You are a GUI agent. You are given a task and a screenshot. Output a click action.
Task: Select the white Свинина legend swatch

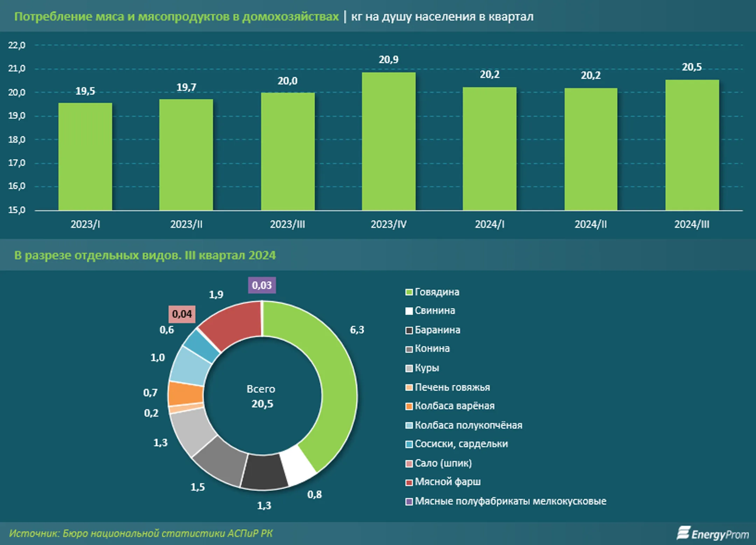(409, 311)
